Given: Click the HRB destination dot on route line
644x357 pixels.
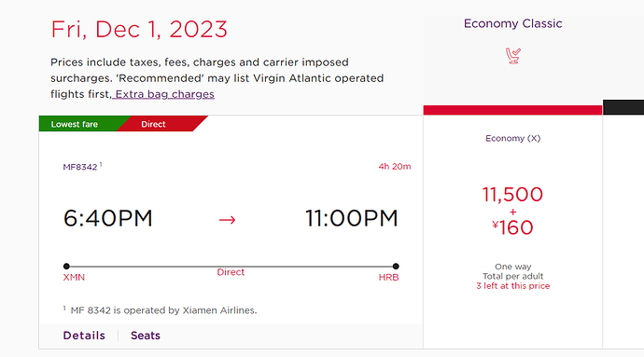Looking at the screenshot, I should (396, 267).
